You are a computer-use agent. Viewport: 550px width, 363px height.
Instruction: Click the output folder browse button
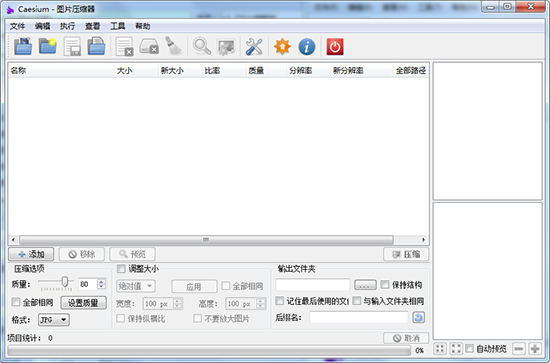[x=365, y=285]
